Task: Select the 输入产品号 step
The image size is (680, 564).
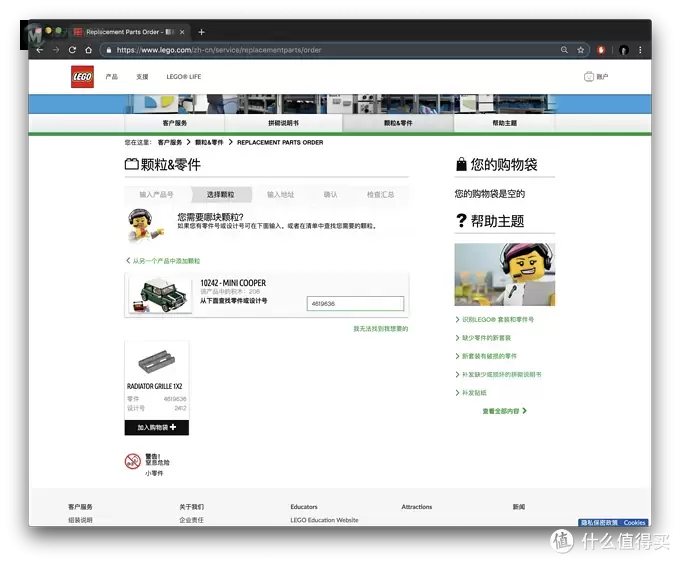Action: (157, 195)
